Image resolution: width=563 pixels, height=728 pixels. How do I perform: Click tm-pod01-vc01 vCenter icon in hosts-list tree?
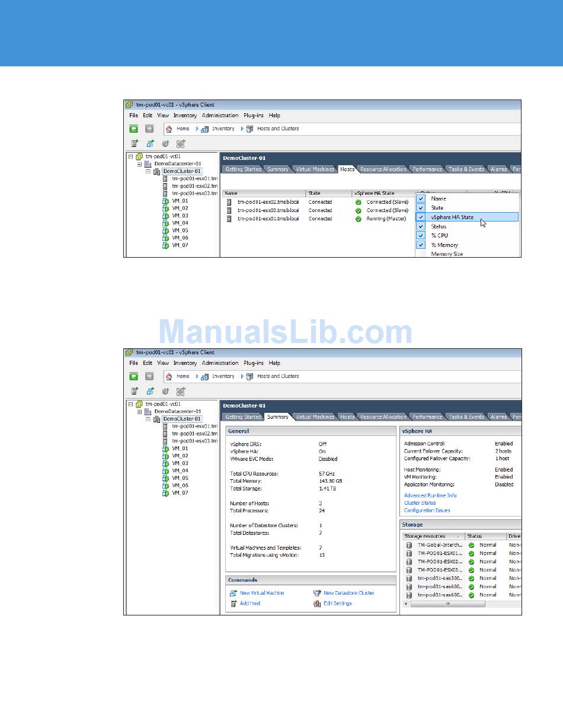[x=139, y=156]
